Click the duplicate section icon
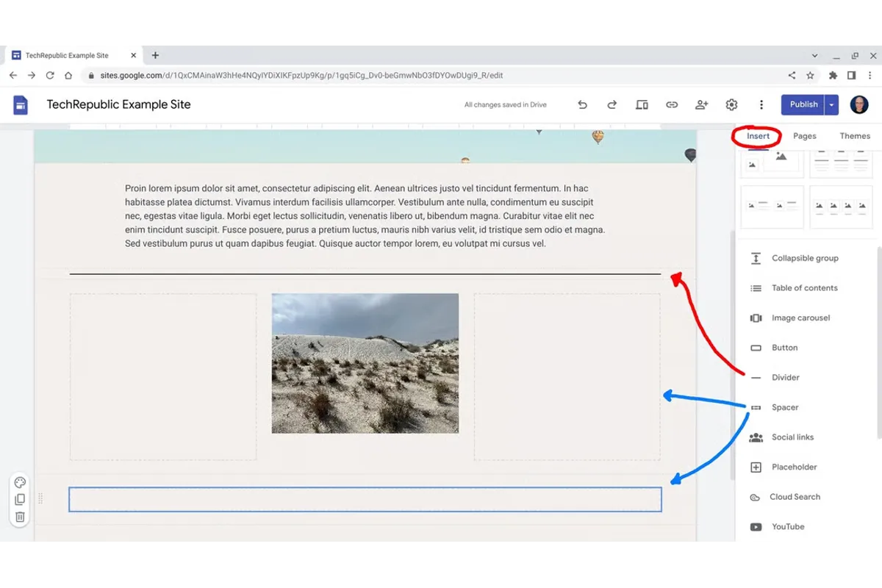 tap(20, 500)
